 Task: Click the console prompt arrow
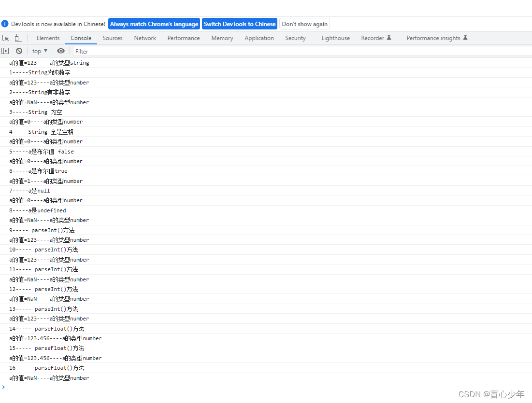[x=3, y=387]
